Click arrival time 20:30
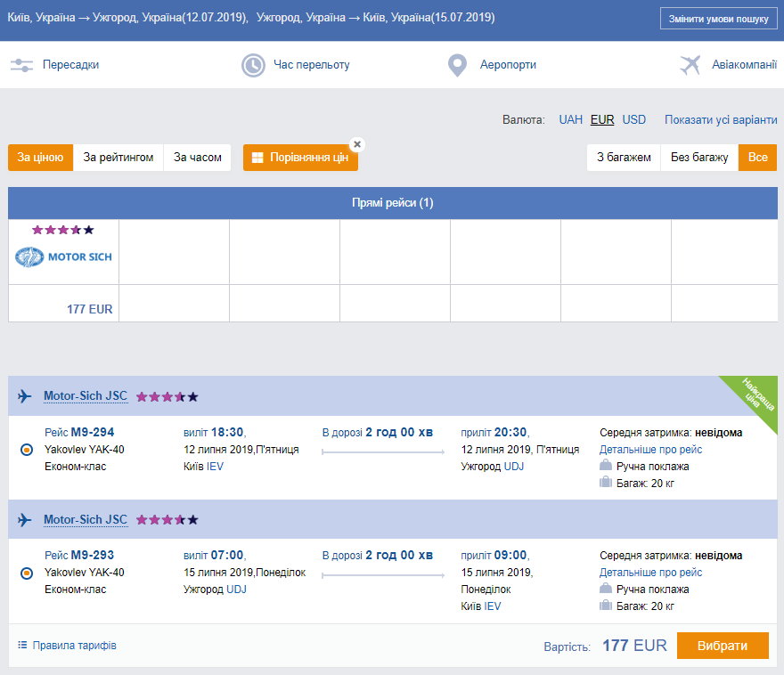Image resolution: width=784 pixels, height=675 pixels. [x=510, y=432]
